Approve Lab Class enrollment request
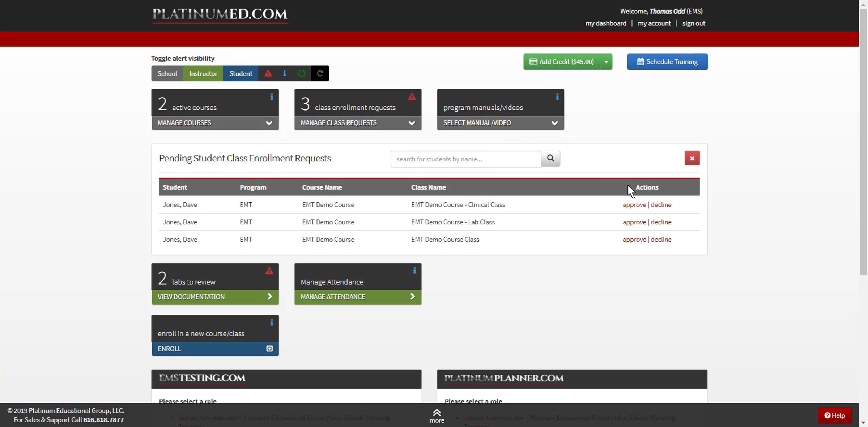 click(x=634, y=222)
